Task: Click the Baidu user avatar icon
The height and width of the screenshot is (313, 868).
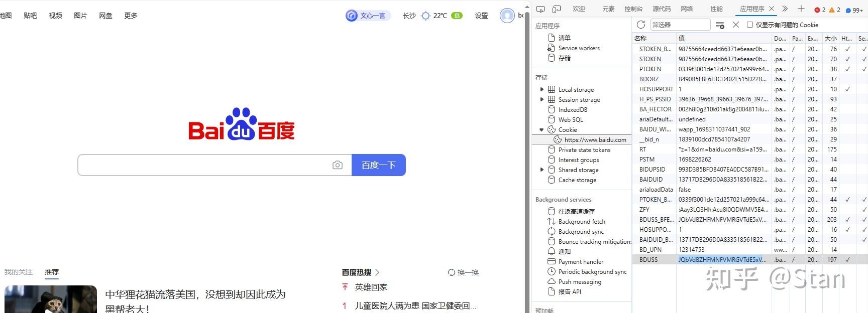Action: [507, 16]
